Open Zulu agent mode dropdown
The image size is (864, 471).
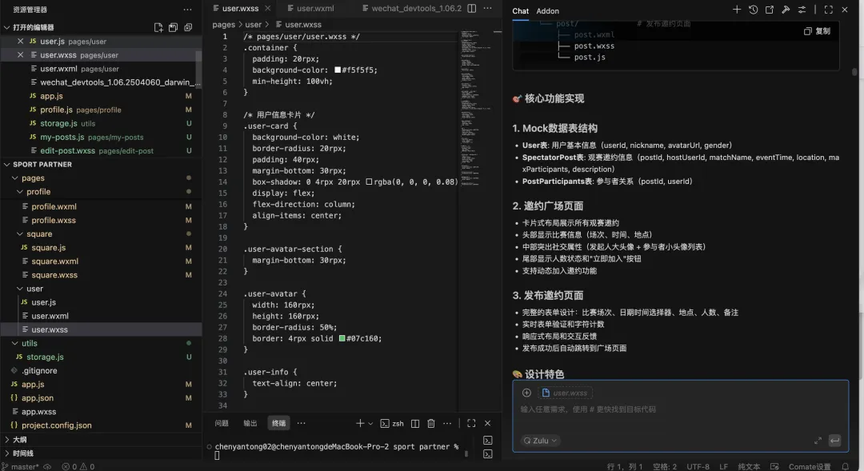click(540, 441)
